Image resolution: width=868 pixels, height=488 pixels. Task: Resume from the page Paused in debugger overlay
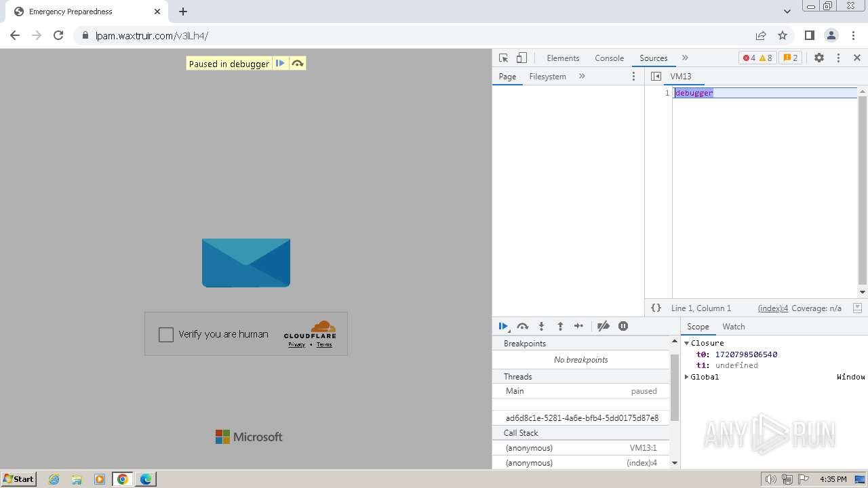[x=280, y=64]
